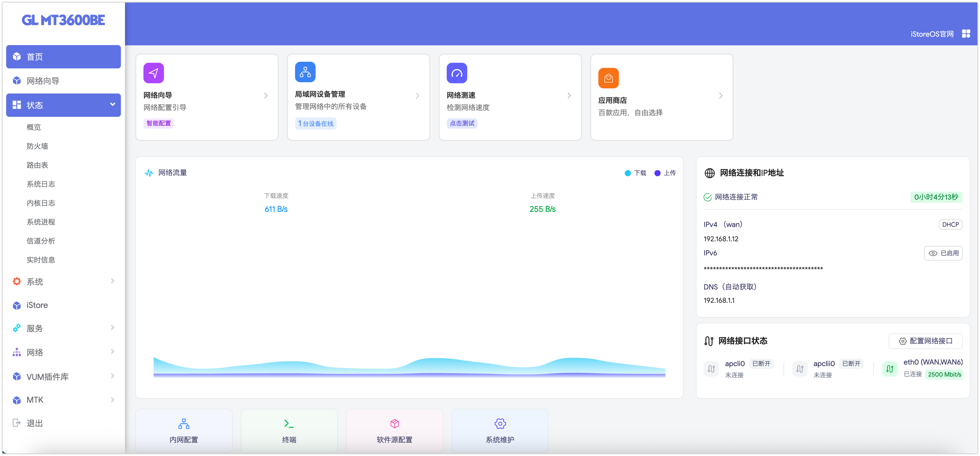Click the chevron on the 局域网设备管理 card

pyautogui.click(x=417, y=96)
